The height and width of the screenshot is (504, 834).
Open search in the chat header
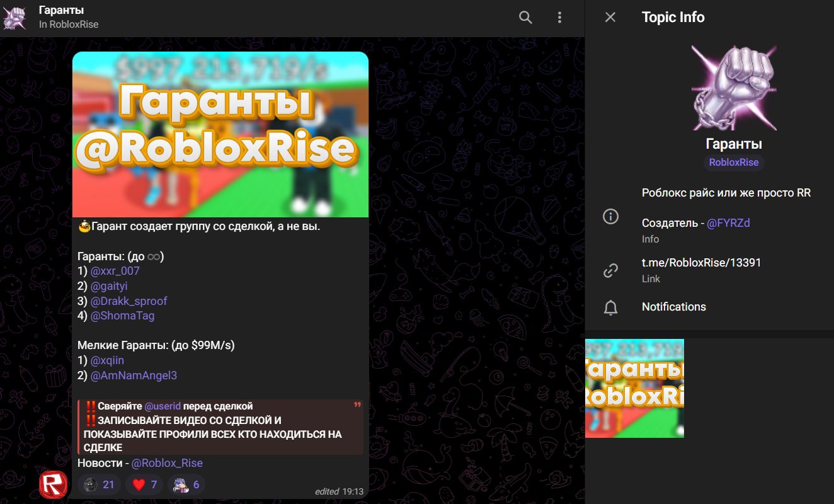525,18
